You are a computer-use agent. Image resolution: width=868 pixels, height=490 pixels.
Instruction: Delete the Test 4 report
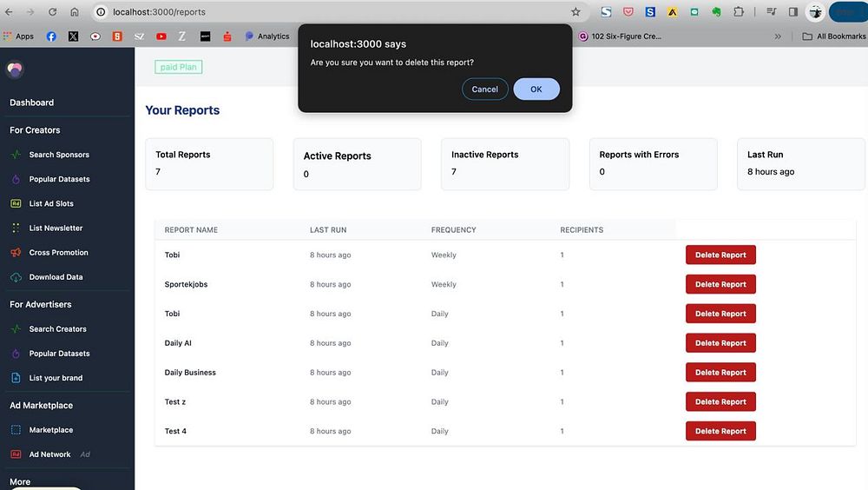coord(720,431)
